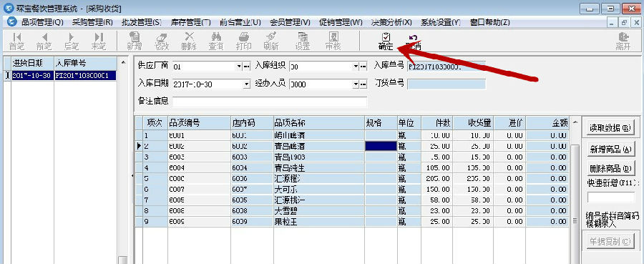Open the 入库组织 lookup button
The width and height of the screenshot is (644, 264).
pos(364,67)
